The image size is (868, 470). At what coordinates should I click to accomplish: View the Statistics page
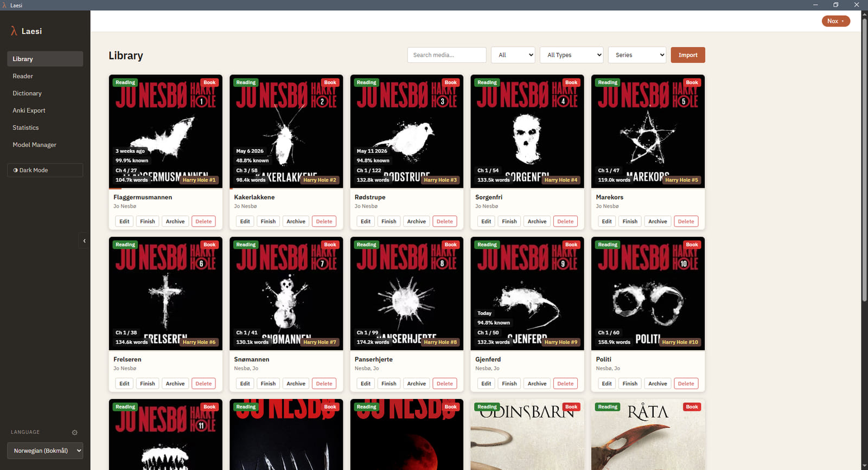coord(45,128)
